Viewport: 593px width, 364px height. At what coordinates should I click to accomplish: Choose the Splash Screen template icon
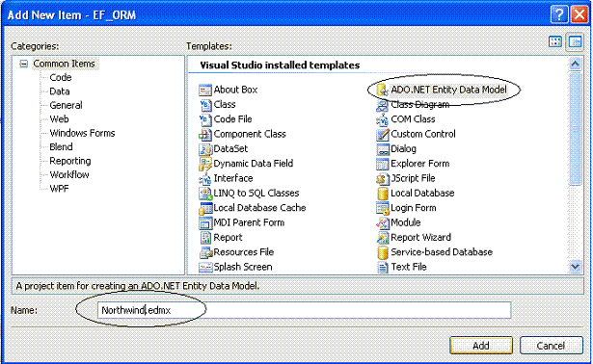[x=205, y=268]
